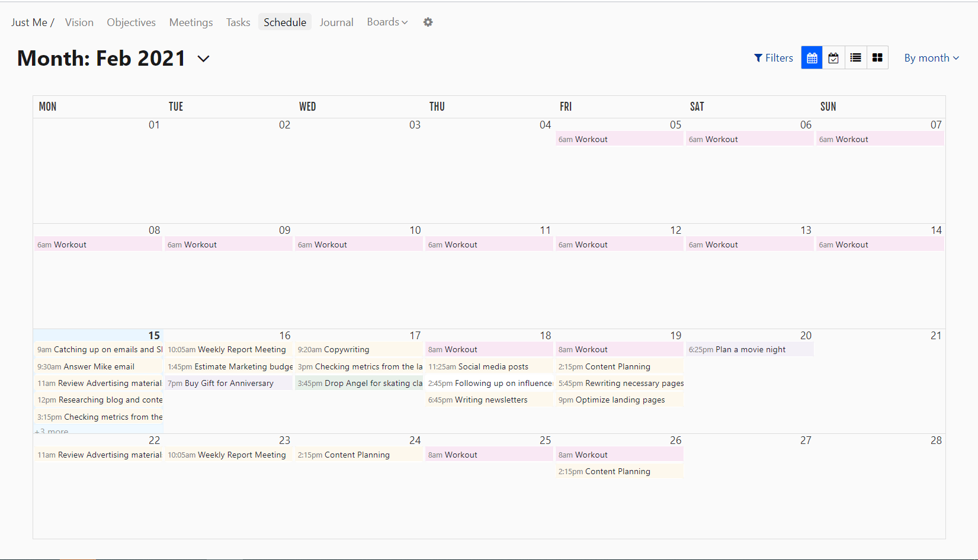
Task: Open the Meetings section
Action: coord(191,22)
